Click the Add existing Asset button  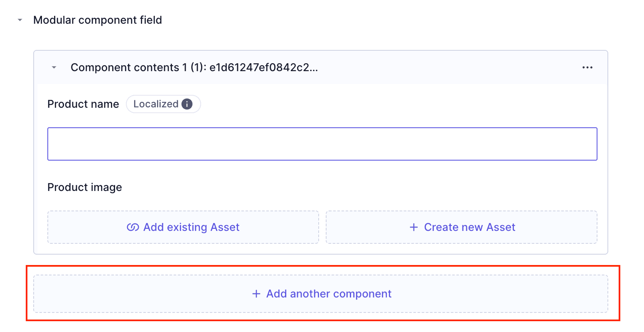click(183, 227)
